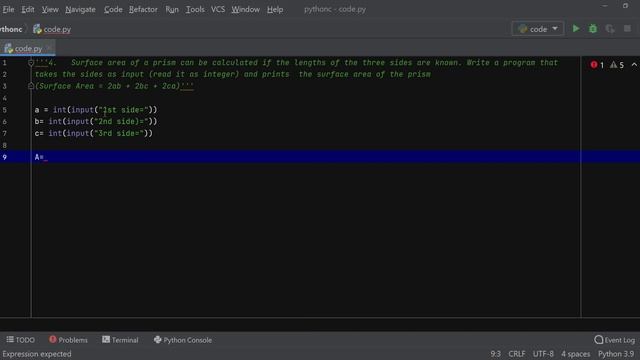Image resolution: width=640 pixels, height=360 pixels.
Task: Open the code run configuration dropdown
Action: (x=538, y=29)
